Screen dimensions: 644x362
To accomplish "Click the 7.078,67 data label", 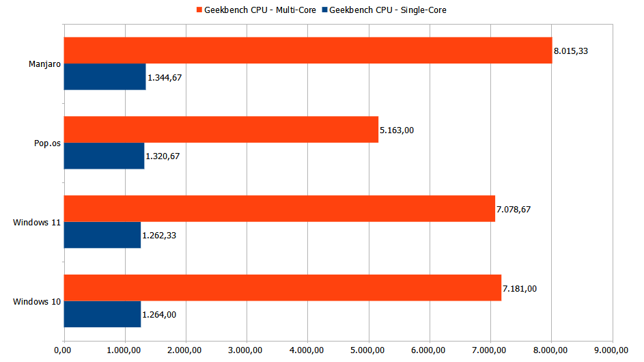I will (514, 210).
